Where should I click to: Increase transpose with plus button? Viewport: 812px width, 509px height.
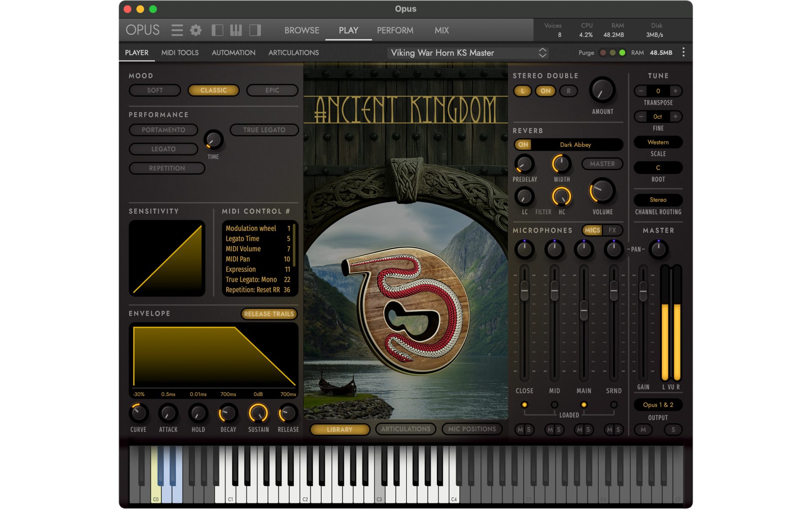(x=675, y=91)
